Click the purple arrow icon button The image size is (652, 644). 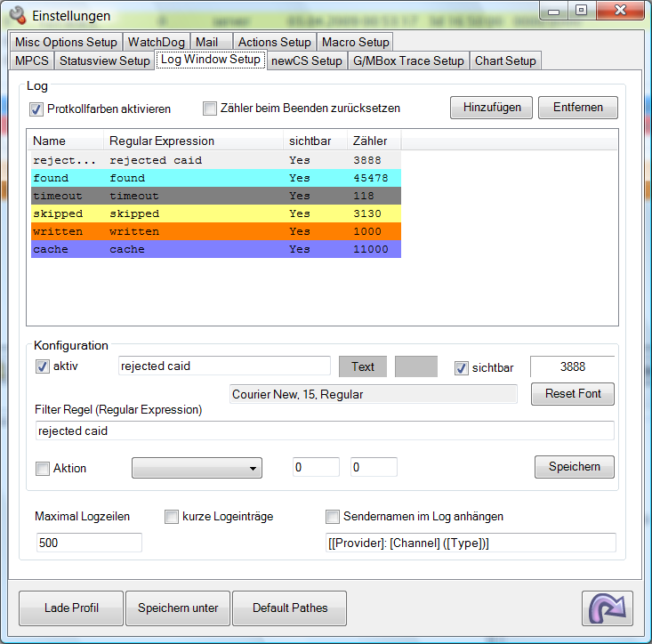(608, 608)
